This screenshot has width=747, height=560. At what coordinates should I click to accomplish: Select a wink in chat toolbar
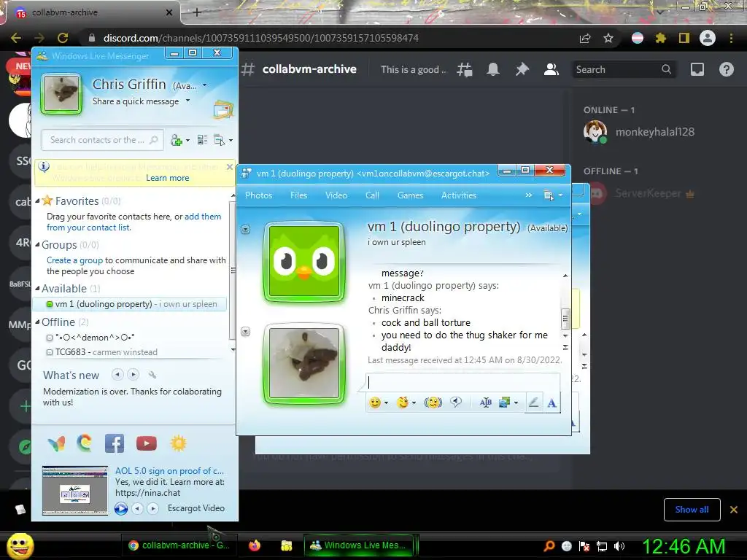(403, 402)
